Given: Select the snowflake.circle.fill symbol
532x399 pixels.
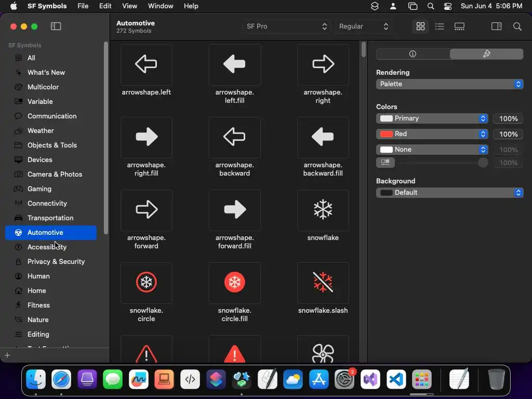Looking at the screenshot, I should click(x=234, y=283).
